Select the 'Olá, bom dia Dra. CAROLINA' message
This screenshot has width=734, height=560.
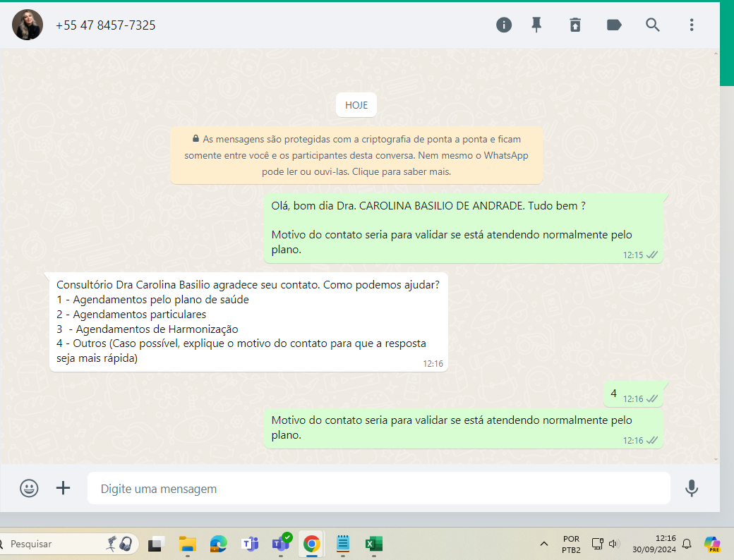point(464,229)
